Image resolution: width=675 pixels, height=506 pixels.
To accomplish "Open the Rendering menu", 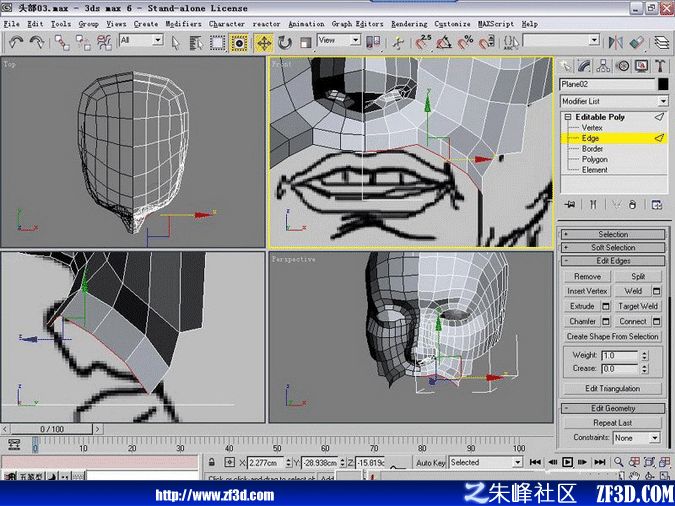I will [x=409, y=24].
